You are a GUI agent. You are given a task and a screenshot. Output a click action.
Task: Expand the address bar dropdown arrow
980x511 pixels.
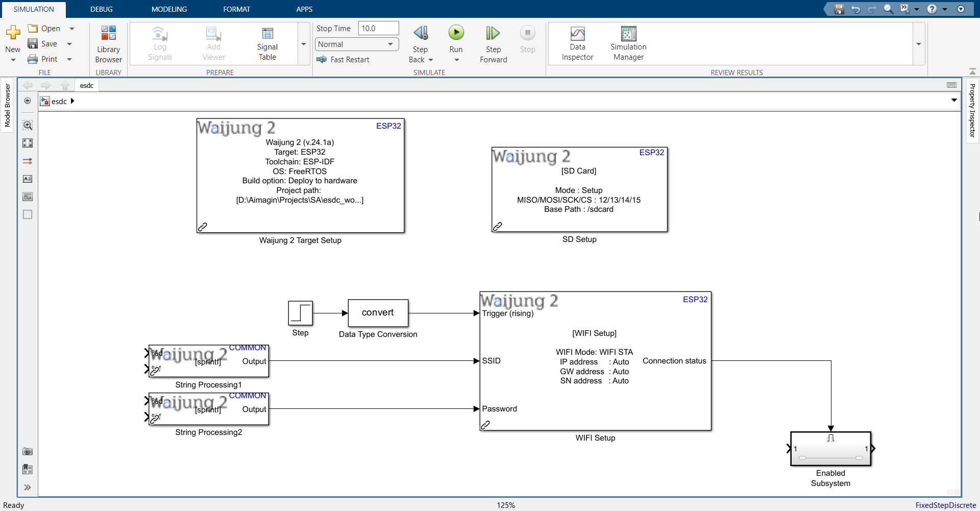pos(954,101)
